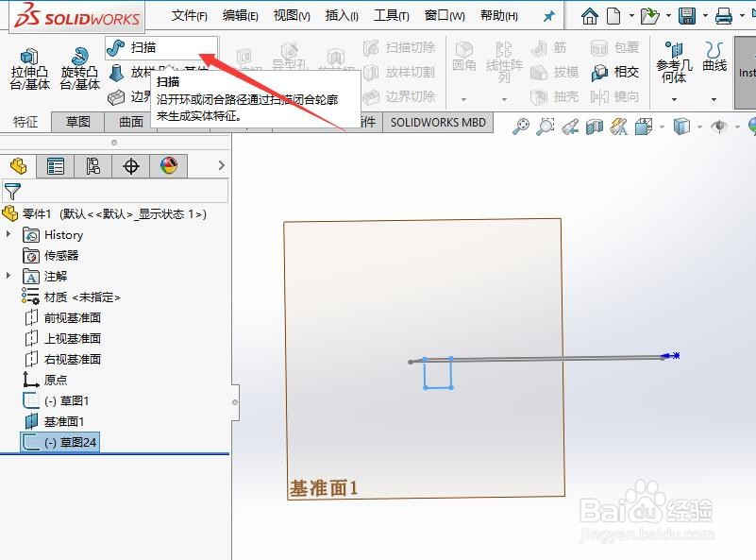Click the Home icon in title bar
756x560 pixels.
[x=589, y=16]
